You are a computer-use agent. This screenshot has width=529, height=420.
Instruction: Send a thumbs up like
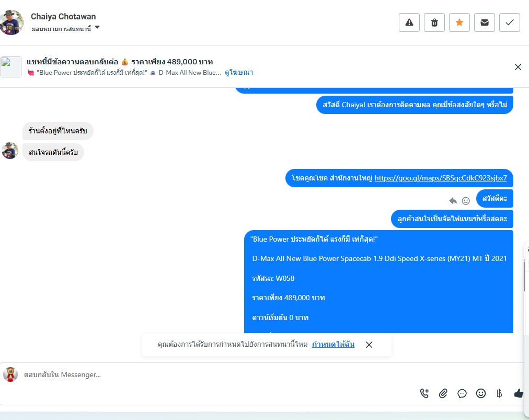point(519,393)
